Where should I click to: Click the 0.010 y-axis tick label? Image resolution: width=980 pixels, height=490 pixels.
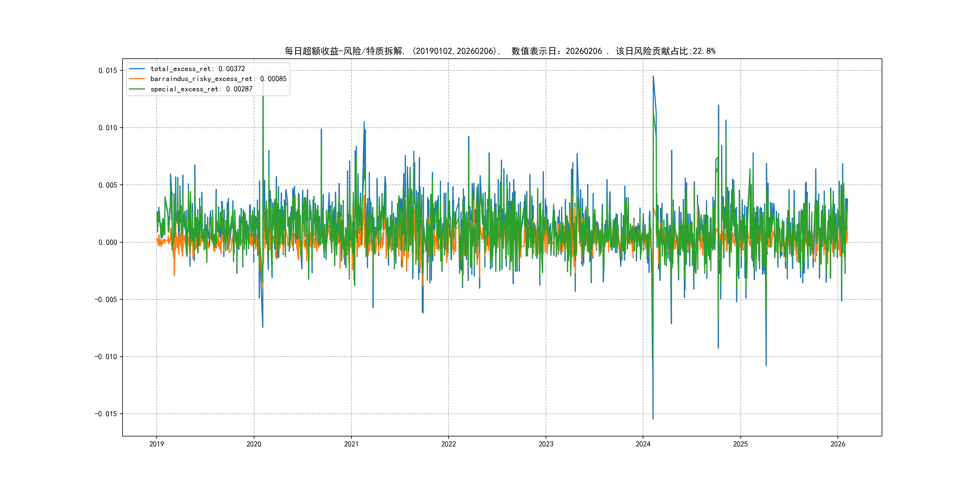coord(108,128)
